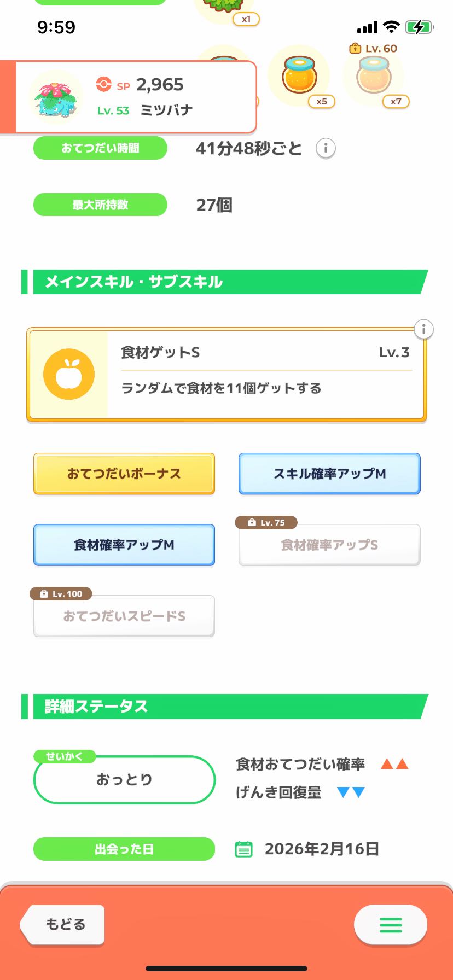The width and height of the screenshot is (453, 980).
Task: Select the スキル確率アップM sub skill
Action: [x=329, y=474]
